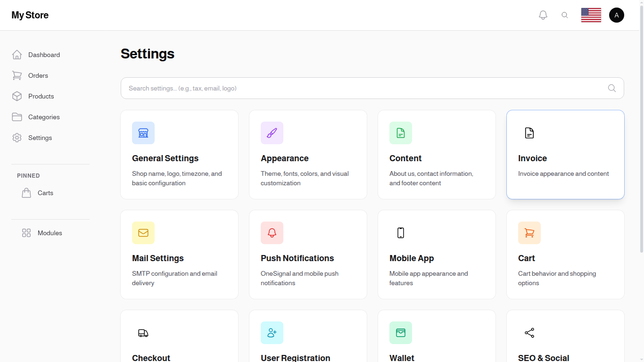
Task: Open the Appearance paintbrush icon
Action: pyautogui.click(x=272, y=132)
